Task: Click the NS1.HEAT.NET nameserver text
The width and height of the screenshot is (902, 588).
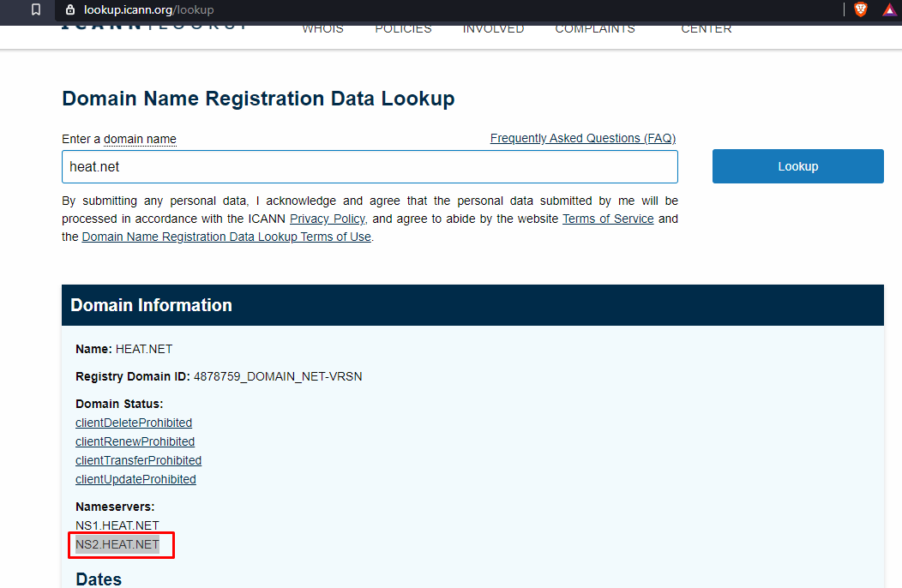Action: pos(117,525)
